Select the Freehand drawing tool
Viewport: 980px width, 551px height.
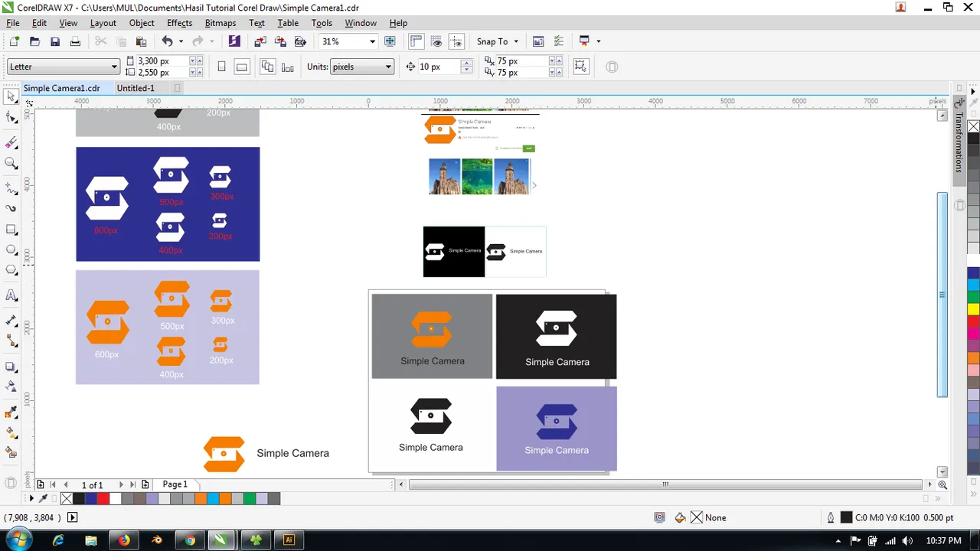(11, 187)
